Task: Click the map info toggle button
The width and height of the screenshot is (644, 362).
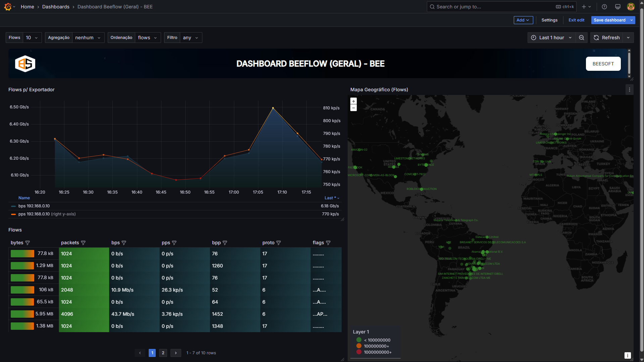Action: pyautogui.click(x=627, y=355)
